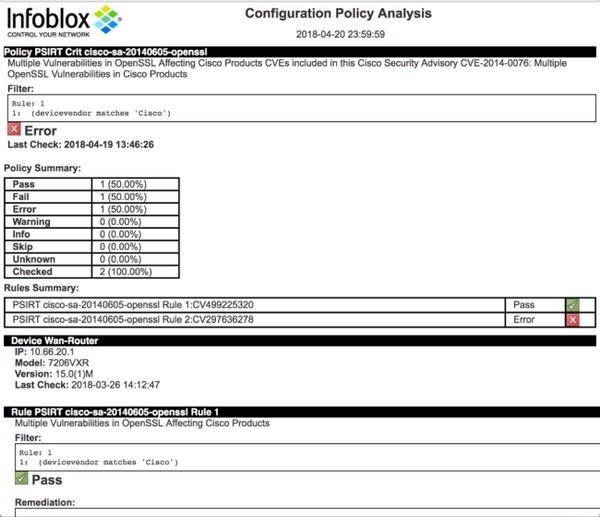The width and height of the screenshot is (600, 517).
Task: Select the Skip row label in Policy Summary
Action: click(x=23, y=247)
